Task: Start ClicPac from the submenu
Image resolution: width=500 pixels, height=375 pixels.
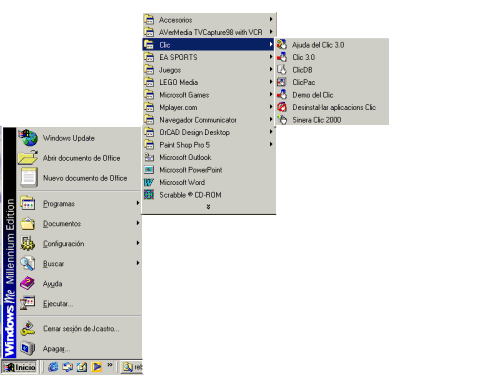Action: [332, 82]
